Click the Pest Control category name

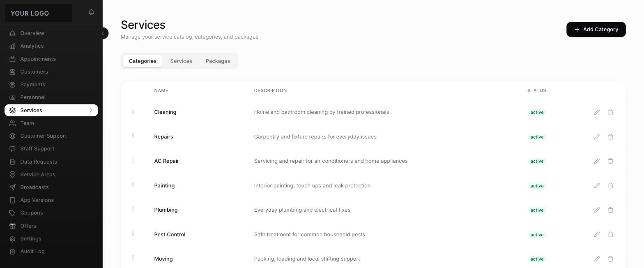pyautogui.click(x=170, y=235)
